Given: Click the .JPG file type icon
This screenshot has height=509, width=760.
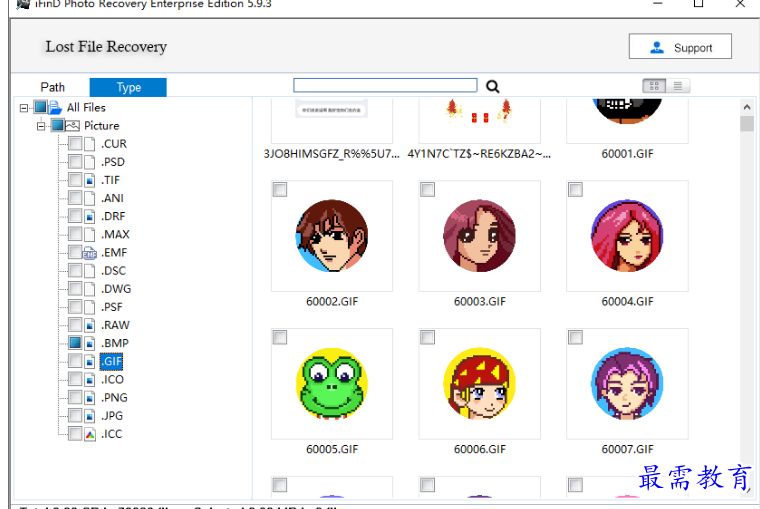Looking at the screenshot, I should [x=90, y=415].
